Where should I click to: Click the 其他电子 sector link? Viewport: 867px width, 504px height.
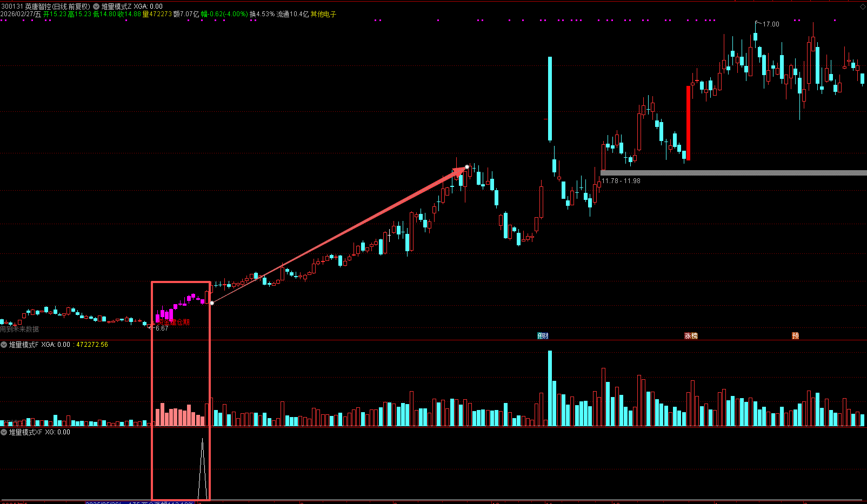[323, 14]
